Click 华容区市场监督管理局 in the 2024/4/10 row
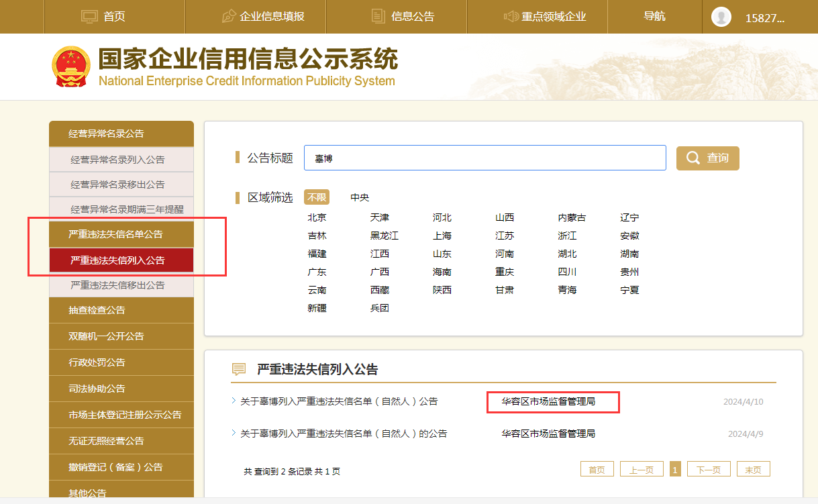 [x=548, y=401]
